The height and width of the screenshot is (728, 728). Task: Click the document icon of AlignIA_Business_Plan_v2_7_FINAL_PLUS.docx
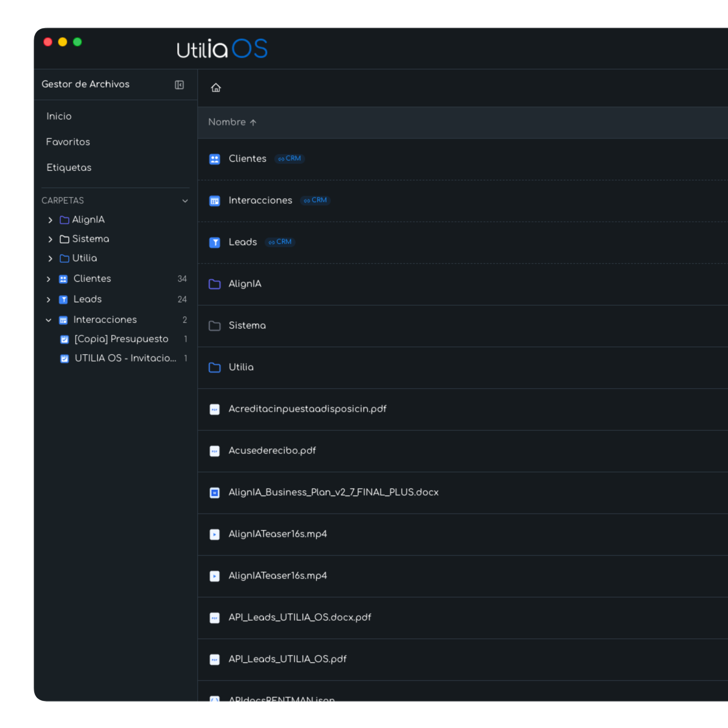(x=215, y=493)
